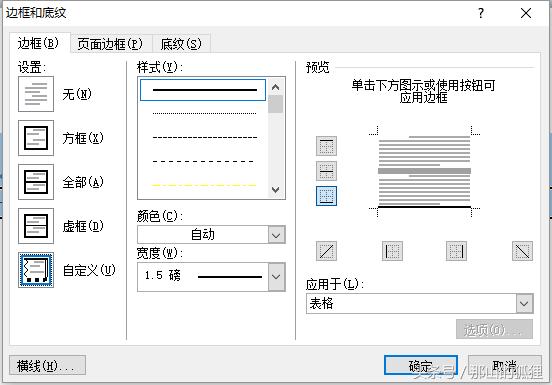The width and height of the screenshot is (552, 385).
Task: Close the 边框和底纹 dialog
Action: click(x=526, y=13)
